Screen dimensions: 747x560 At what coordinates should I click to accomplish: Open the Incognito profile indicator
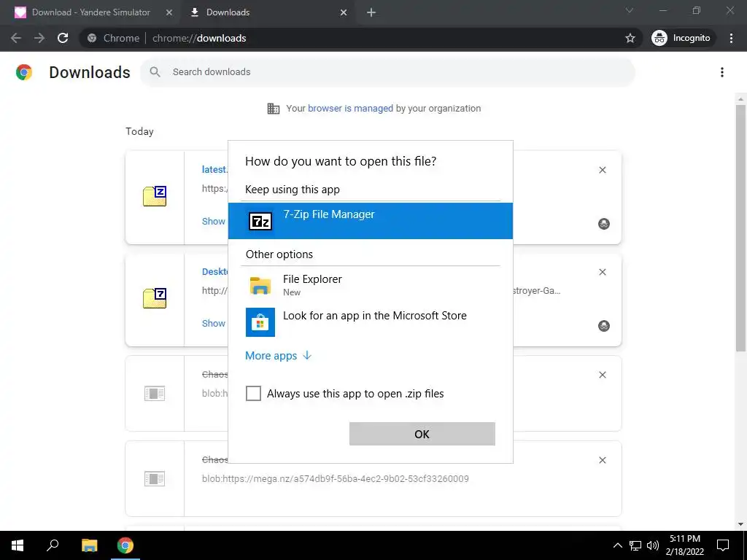[681, 38]
